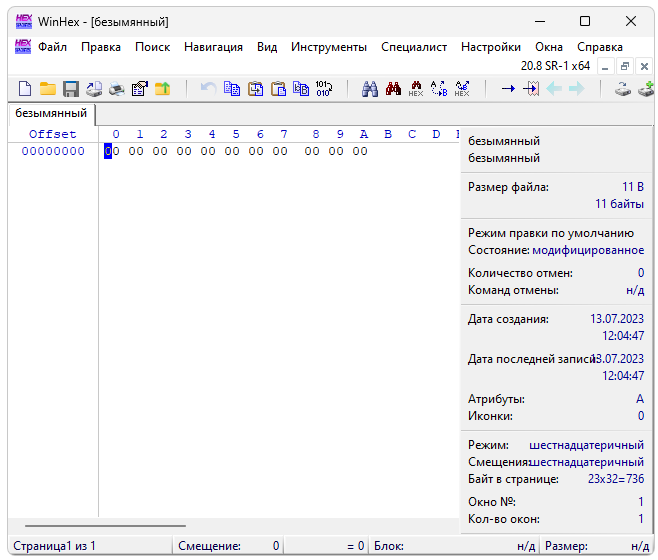Viewport: 658px width, 560px height.
Task: Open a file using the folder icon
Action: [47, 89]
